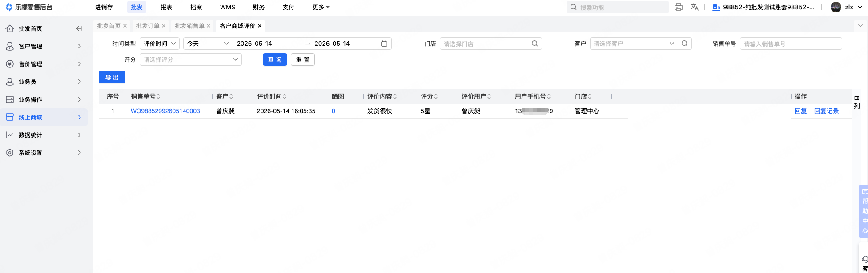Click the store search magnifier icon
The height and width of the screenshot is (273, 868).
point(535,44)
